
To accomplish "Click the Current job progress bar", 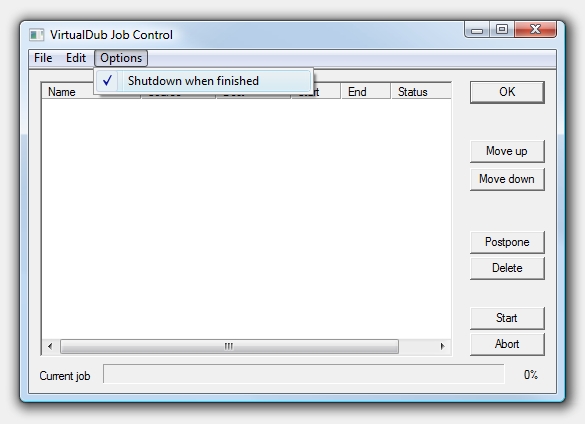I will coord(304,374).
